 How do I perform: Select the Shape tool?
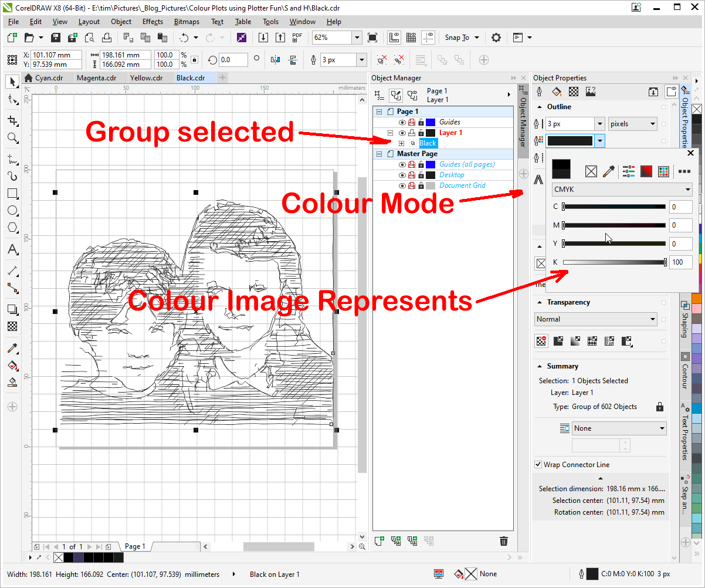pyautogui.click(x=12, y=100)
